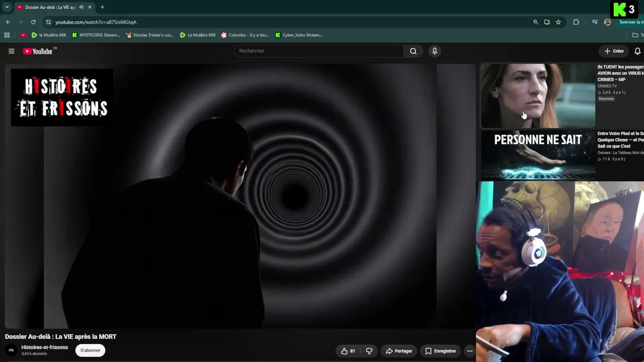Subscribe with the S'abonner button
Viewport: 644px width, 362px height.
tap(91, 350)
